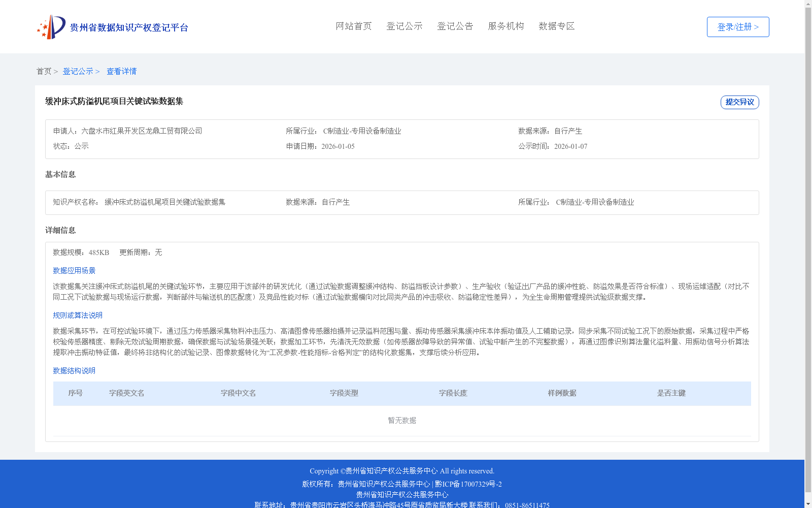The image size is (812, 508).
Task: Click the 字段中文名 column header
Action: click(x=239, y=393)
